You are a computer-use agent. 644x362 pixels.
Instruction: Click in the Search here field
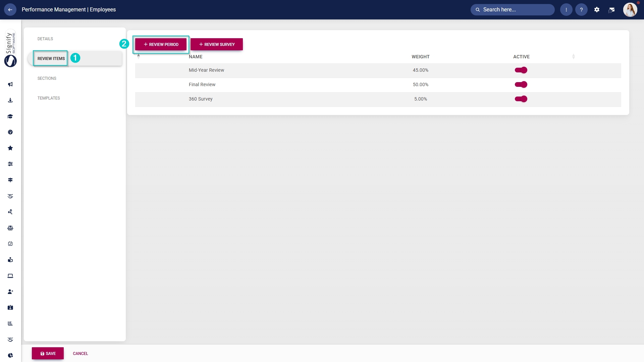pyautogui.click(x=513, y=10)
